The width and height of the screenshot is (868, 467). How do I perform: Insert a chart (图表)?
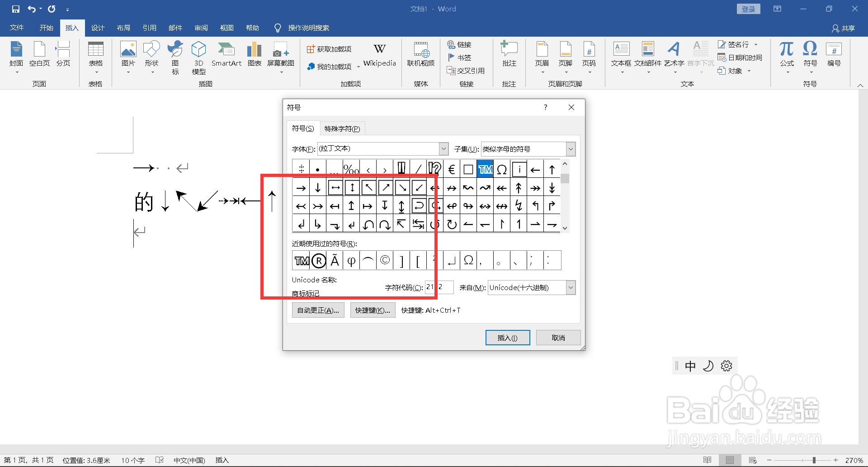(255, 54)
